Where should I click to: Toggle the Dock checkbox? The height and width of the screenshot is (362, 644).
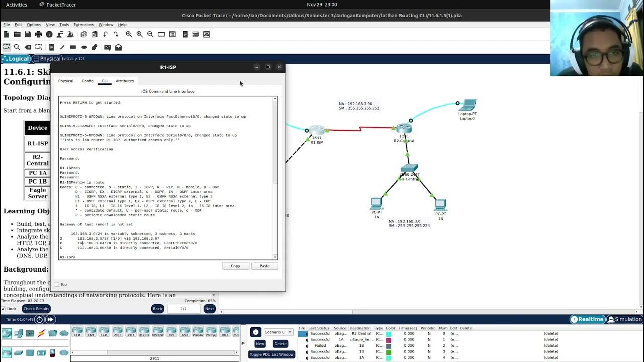[4, 309]
